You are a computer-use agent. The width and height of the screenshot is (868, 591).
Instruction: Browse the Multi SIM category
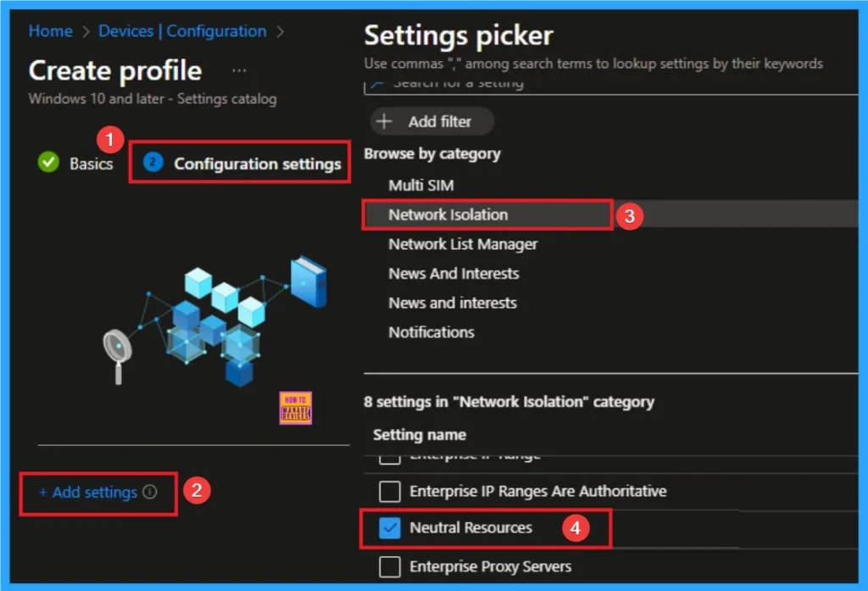point(421,185)
